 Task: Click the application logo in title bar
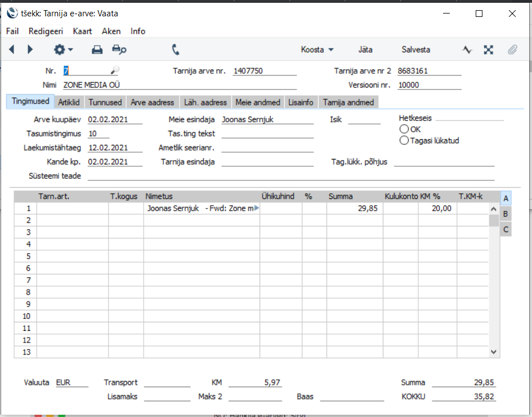(12, 14)
